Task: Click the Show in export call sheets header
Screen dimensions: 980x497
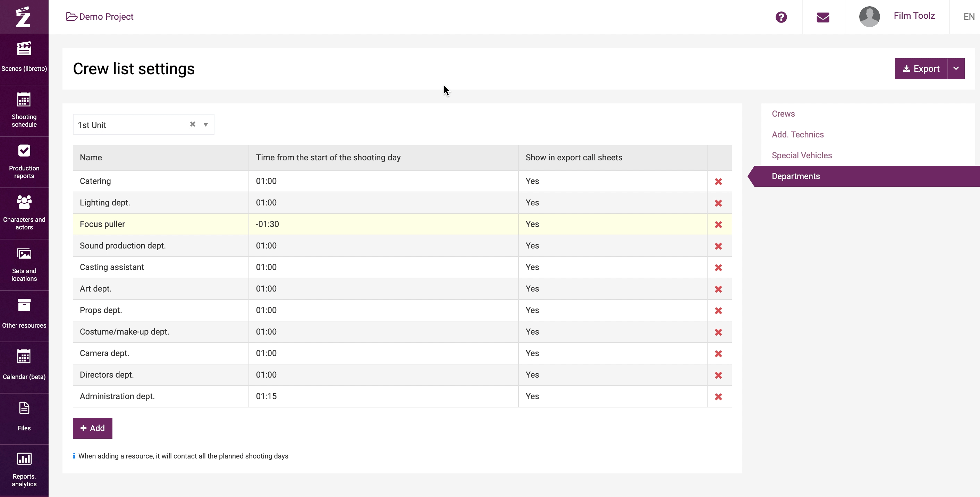Action: click(x=612, y=158)
